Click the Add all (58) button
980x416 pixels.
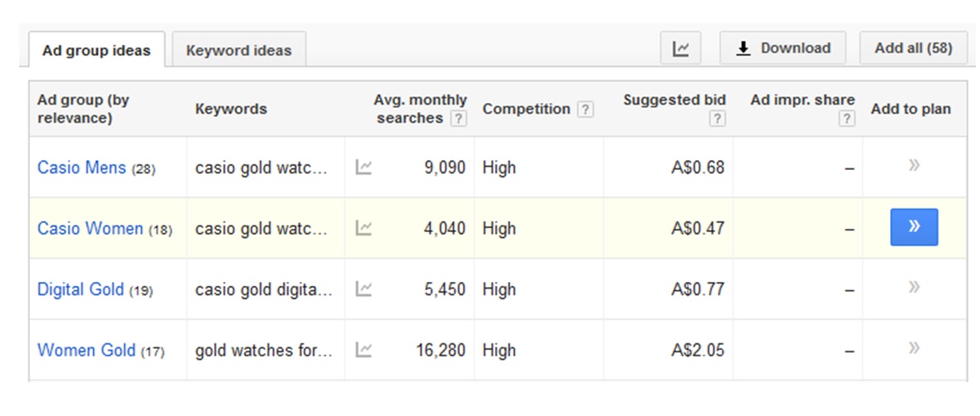(x=913, y=48)
